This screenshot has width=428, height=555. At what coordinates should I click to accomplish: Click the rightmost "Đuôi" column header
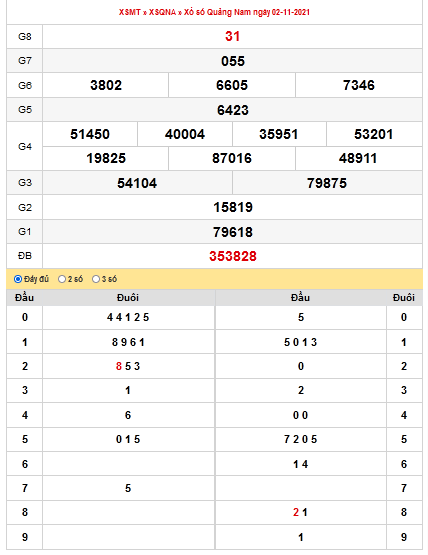(404, 297)
